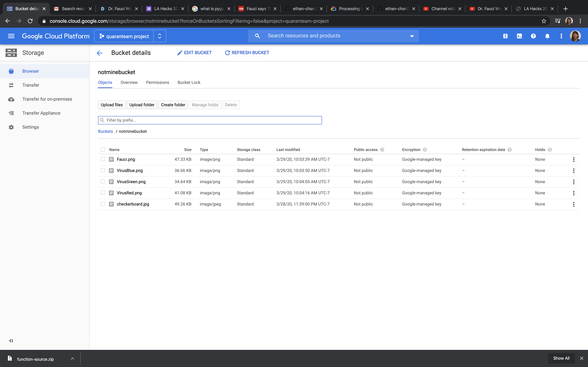588x367 pixels.
Task: Click the help question mark icon
Action: tap(533, 36)
